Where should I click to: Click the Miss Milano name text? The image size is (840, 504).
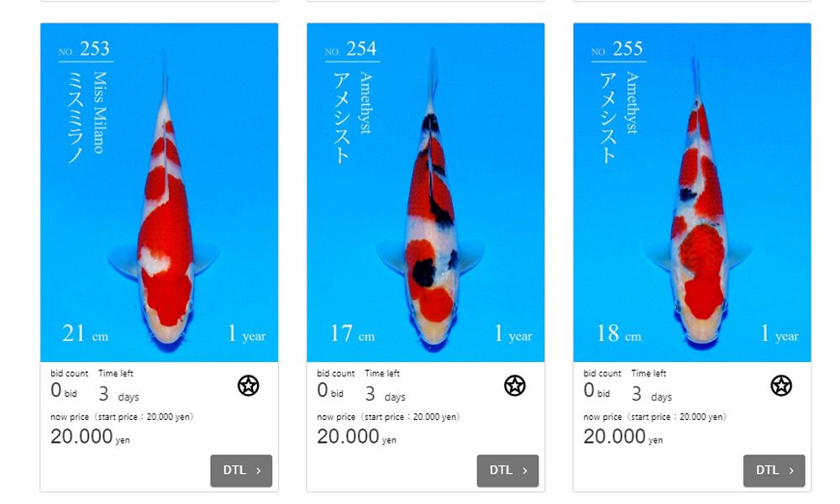(100, 113)
